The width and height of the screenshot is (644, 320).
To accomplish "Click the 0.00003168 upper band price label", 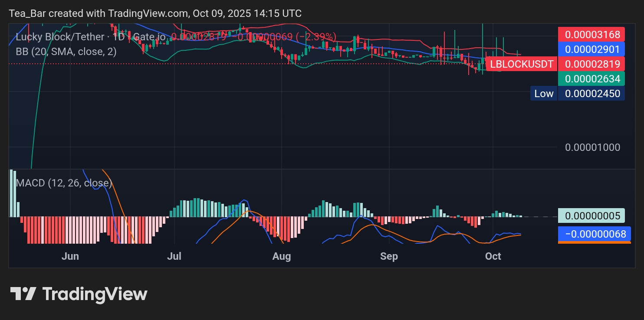I will coord(592,34).
